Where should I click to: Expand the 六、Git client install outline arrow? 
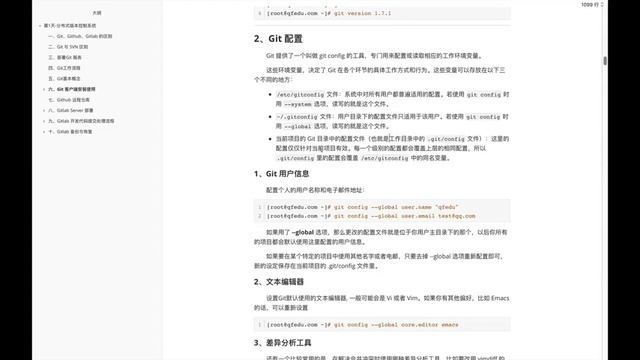coord(44,89)
